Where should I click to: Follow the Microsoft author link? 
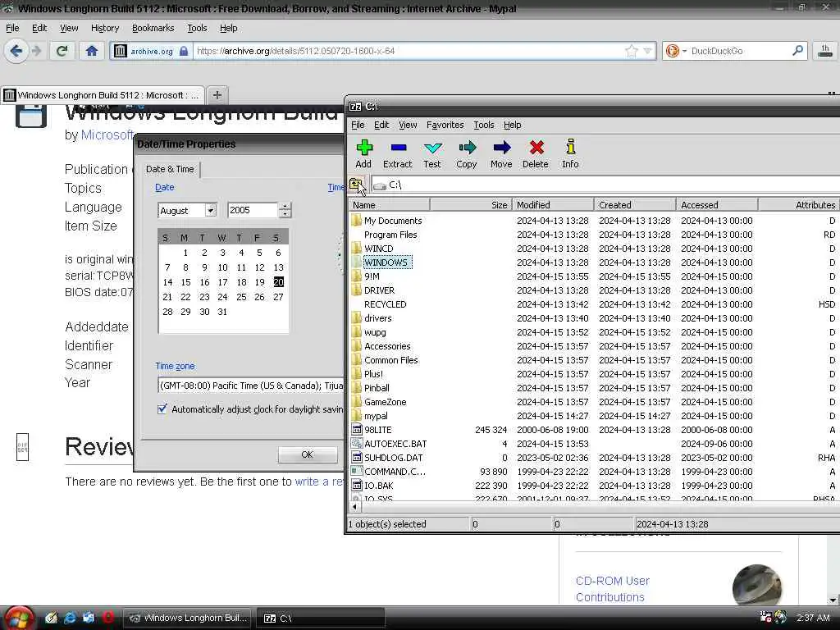pos(106,135)
